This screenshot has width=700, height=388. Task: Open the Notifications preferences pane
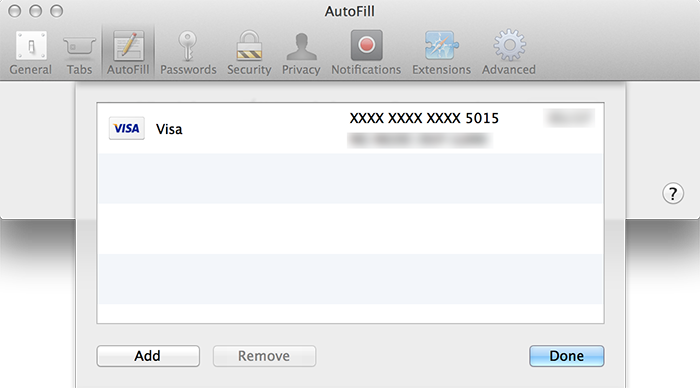point(366,53)
